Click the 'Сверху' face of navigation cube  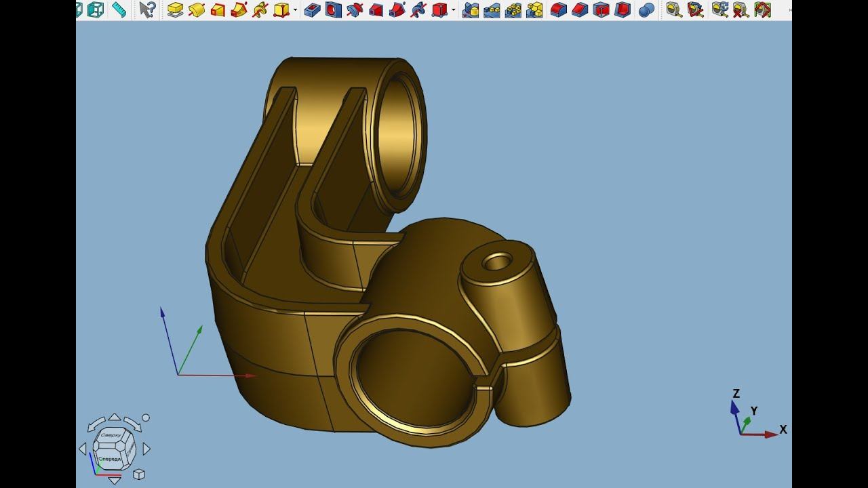(x=111, y=436)
